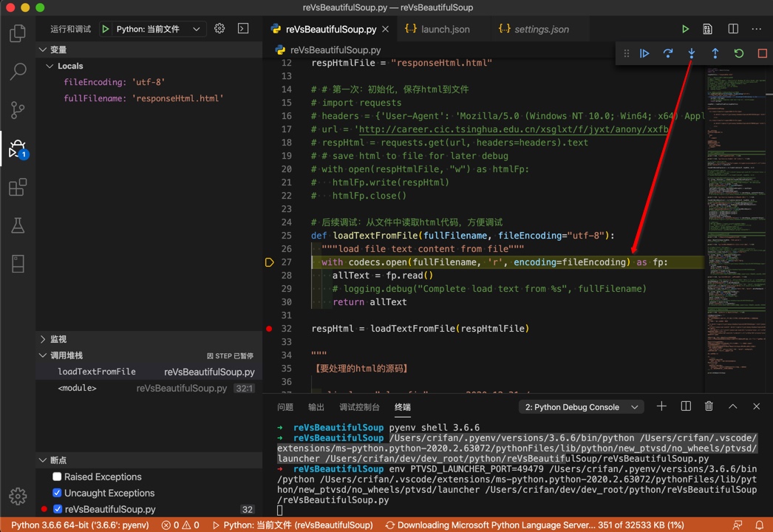This screenshot has height=532, width=773.
Task: Toggle reVsBeautifulSoup.py breakpoint checkbox
Action: coord(57,509)
